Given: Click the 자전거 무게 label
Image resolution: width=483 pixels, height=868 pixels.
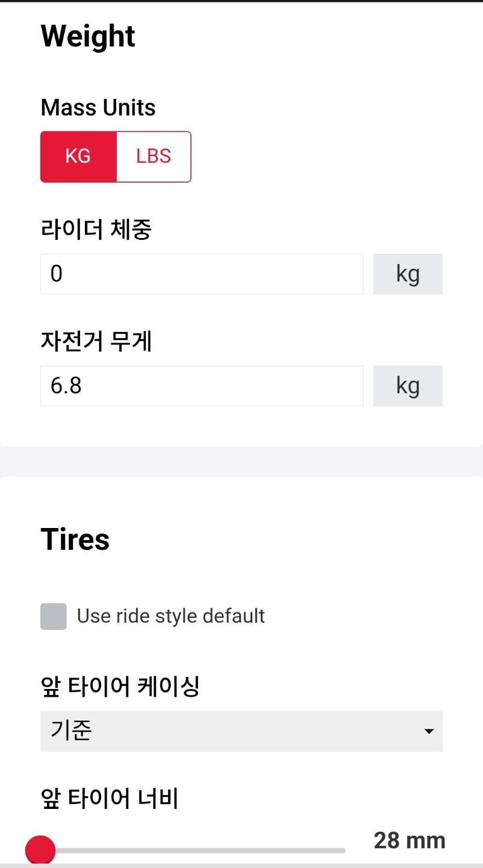Looking at the screenshot, I should [x=96, y=342].
